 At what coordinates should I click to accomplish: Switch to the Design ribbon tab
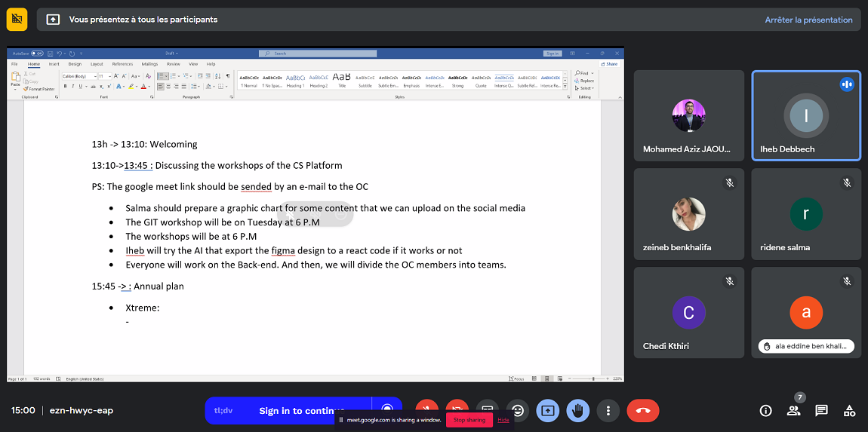(75, 64)
